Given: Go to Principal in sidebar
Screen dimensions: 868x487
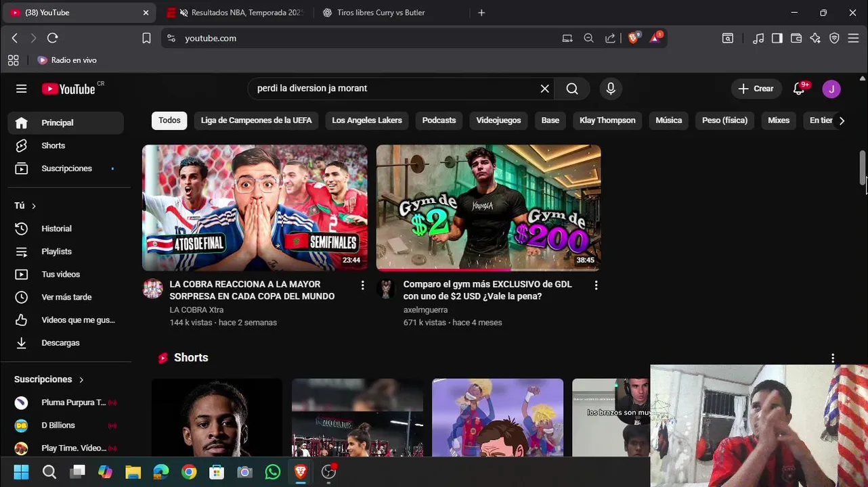Looking at the screenshot, I should [66, 123].
